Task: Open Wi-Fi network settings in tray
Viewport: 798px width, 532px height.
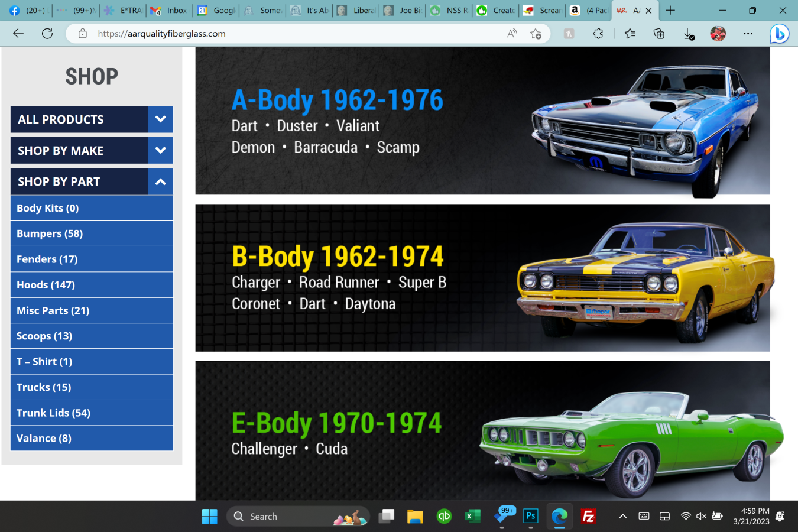Action: point(686,517)
